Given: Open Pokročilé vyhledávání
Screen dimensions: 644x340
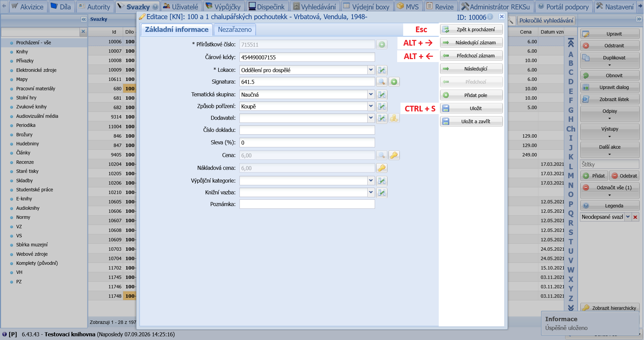Looking at the screenshot, I should [x=546, y=20].
